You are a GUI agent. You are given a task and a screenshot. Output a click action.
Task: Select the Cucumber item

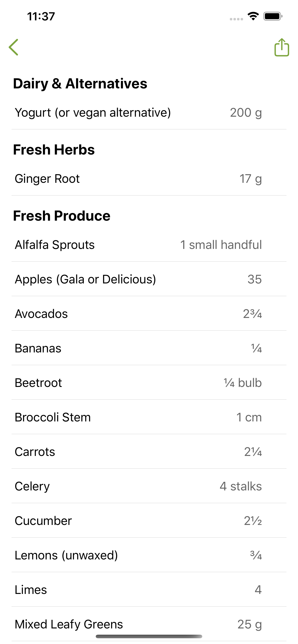click(x=149, y=521)
